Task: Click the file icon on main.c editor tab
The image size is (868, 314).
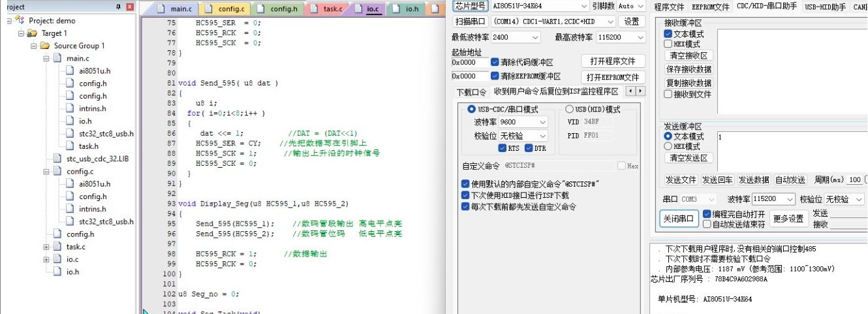Action: (161, 9)
